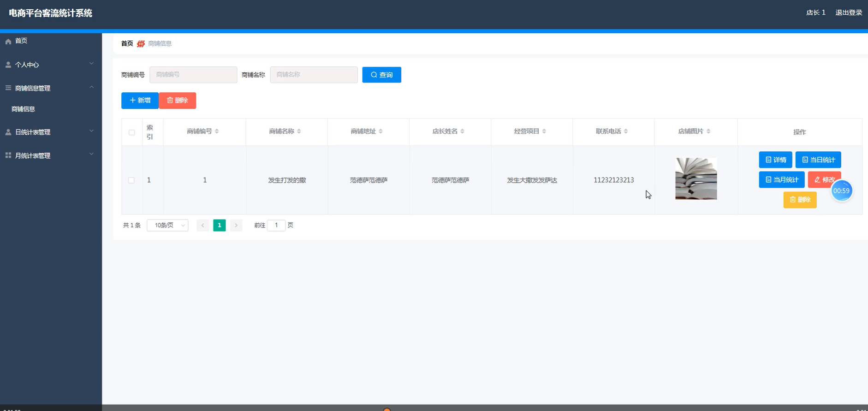Open the shop image thumbnail of books

pyautogui.click(x=696, y=179)
